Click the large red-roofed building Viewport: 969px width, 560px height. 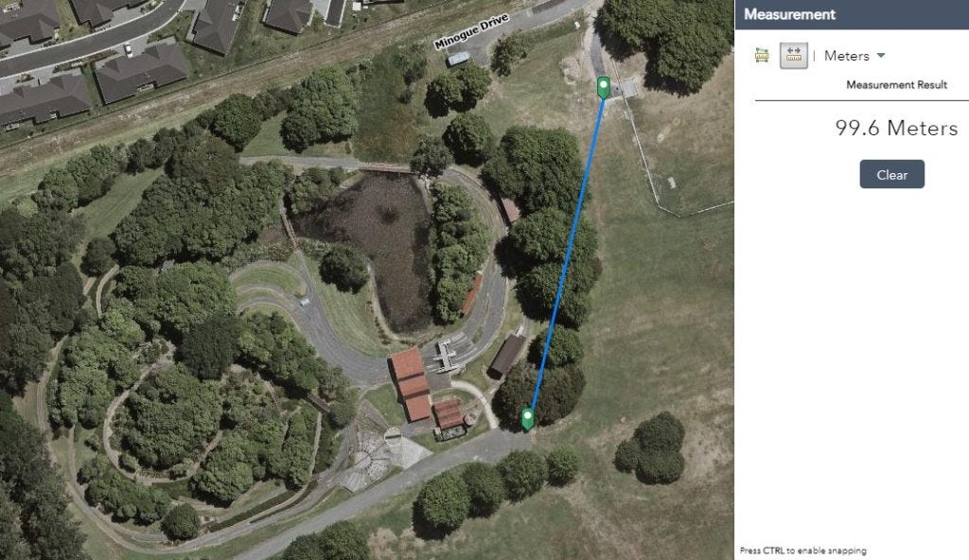(410, 384)
